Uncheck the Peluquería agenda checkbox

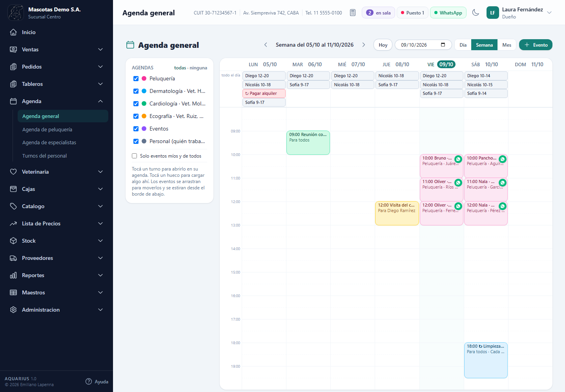[x=136, y=78]
